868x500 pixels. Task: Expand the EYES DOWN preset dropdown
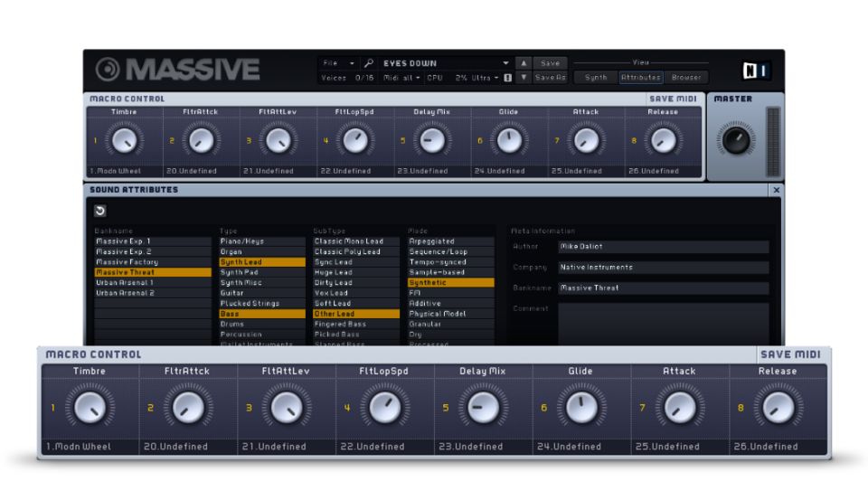pyautogui.click(x=506, y=63)
